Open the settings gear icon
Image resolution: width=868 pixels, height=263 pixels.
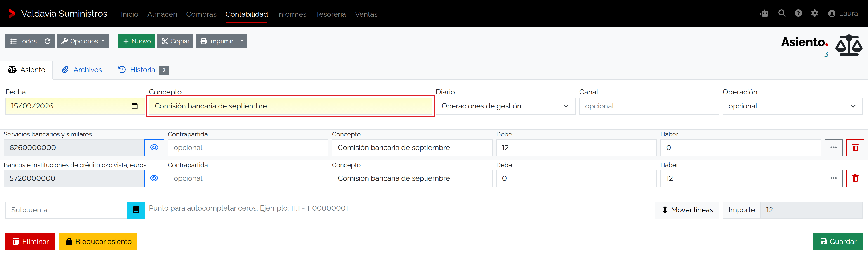pos(814,14)
